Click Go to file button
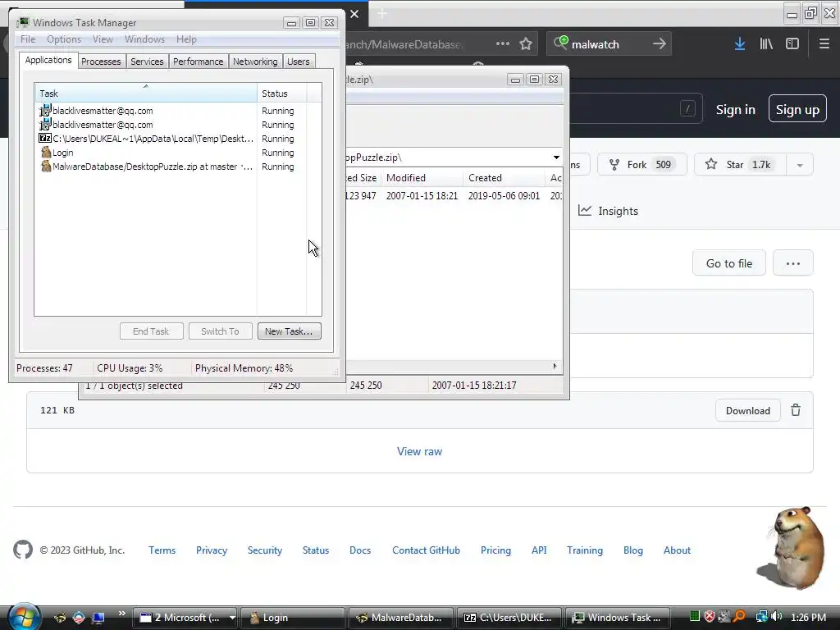840x630 pixels. (729, 263)
